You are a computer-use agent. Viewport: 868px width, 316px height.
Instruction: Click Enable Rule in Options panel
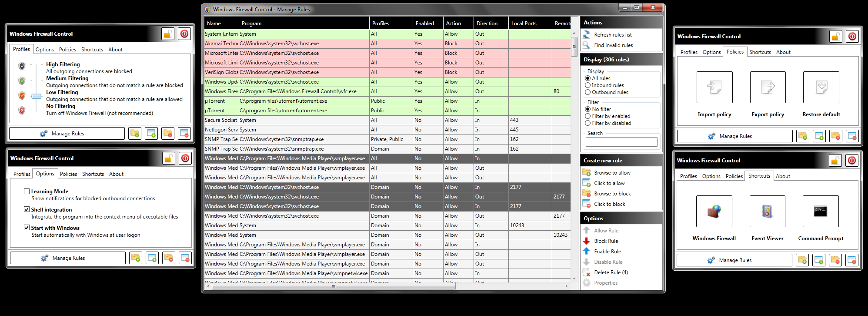[x=607, y=252]
